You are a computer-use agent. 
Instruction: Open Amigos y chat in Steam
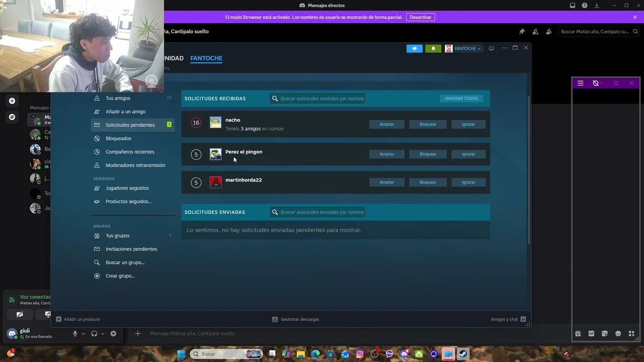[x=508, y=319]
